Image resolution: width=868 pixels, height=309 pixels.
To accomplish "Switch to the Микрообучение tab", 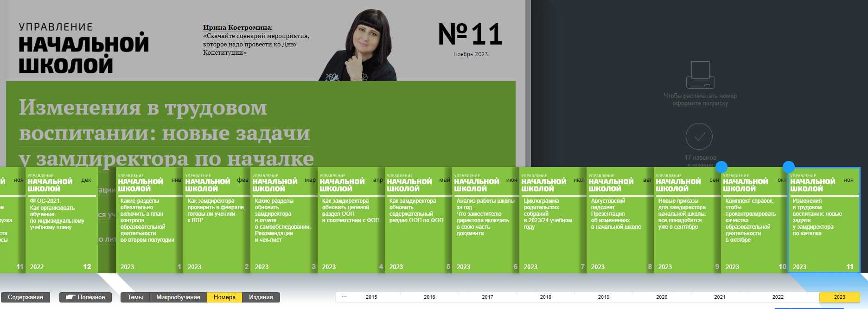I will click(x=178, y=297).
